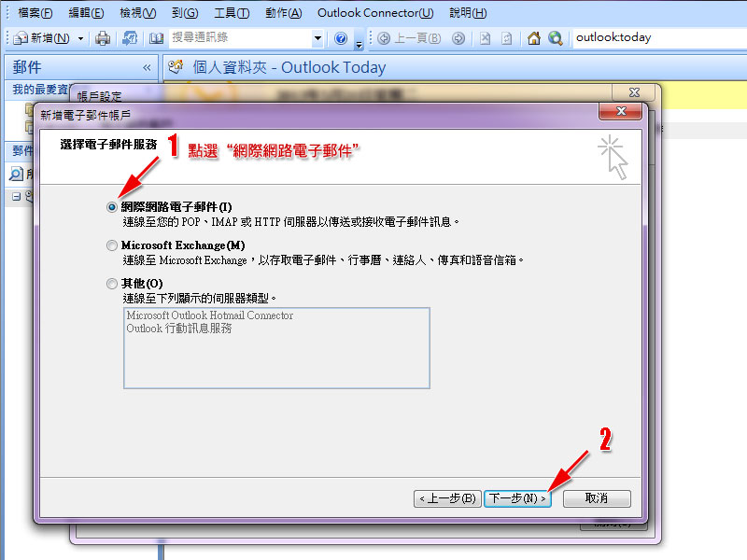Collapse the tree node in navigation pane
Image resolution: width=747 pixels, height=560 pixels.
coord(16,196)
